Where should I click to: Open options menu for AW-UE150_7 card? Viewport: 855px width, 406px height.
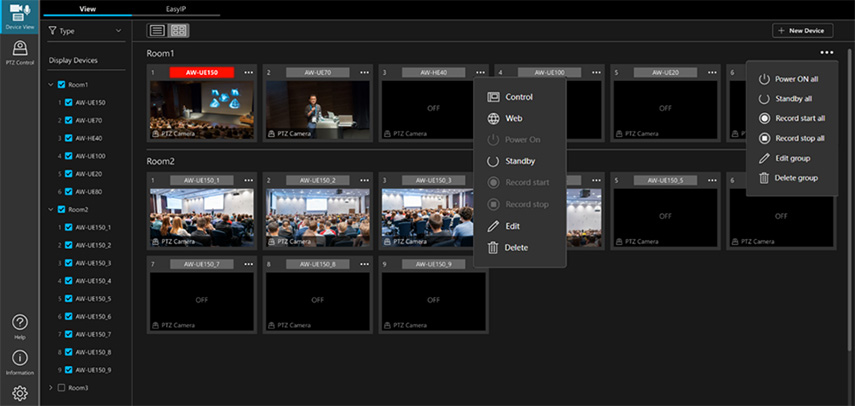(x=249, y=264)
